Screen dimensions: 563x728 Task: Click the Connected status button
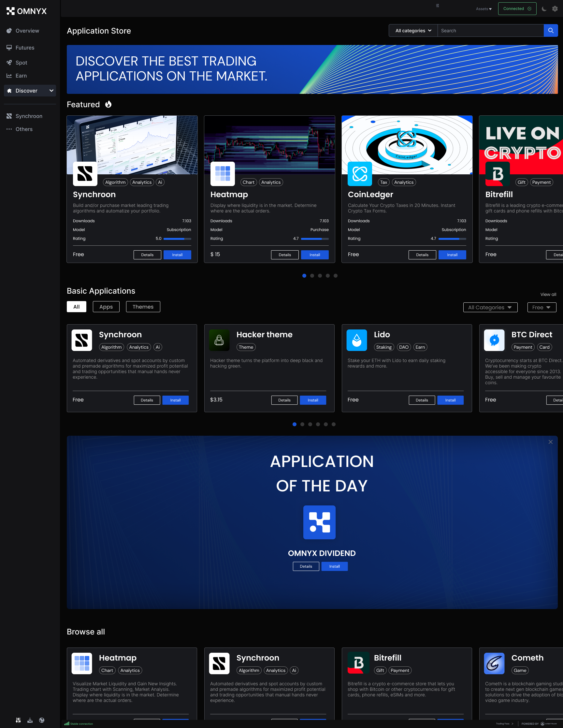point(517,9)
